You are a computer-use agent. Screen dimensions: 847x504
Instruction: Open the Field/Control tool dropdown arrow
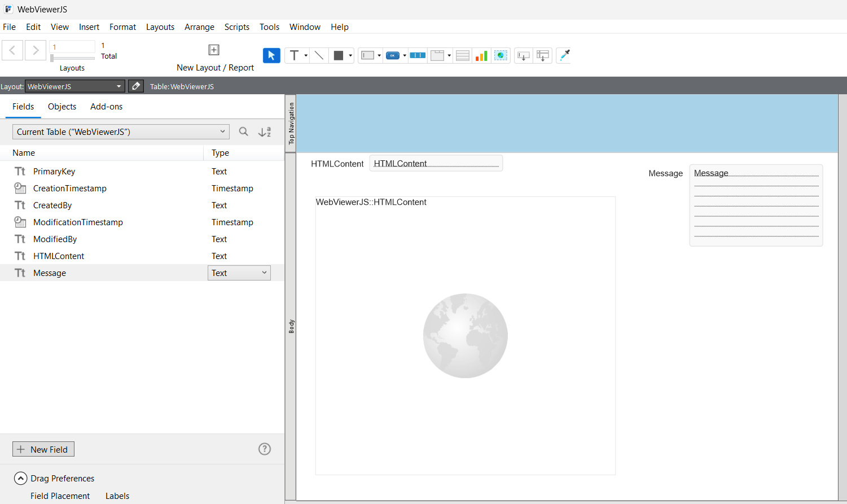tap(379, 55)
